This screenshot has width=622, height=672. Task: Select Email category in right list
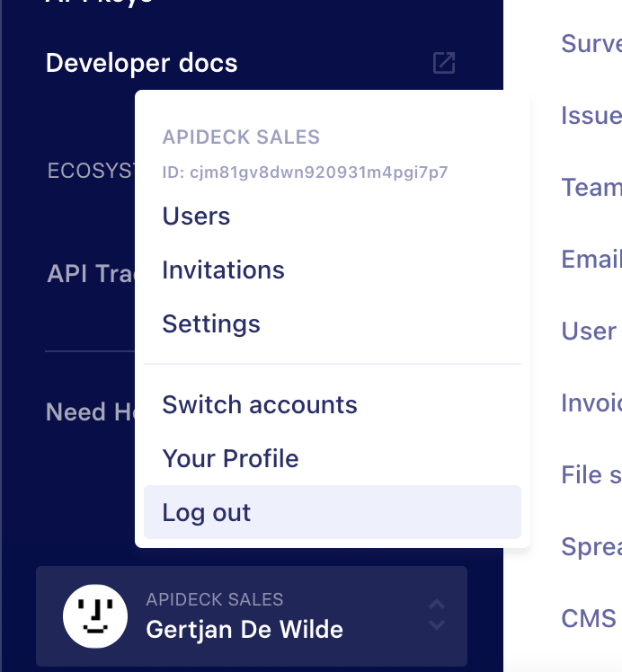click(x=591, y=259)
